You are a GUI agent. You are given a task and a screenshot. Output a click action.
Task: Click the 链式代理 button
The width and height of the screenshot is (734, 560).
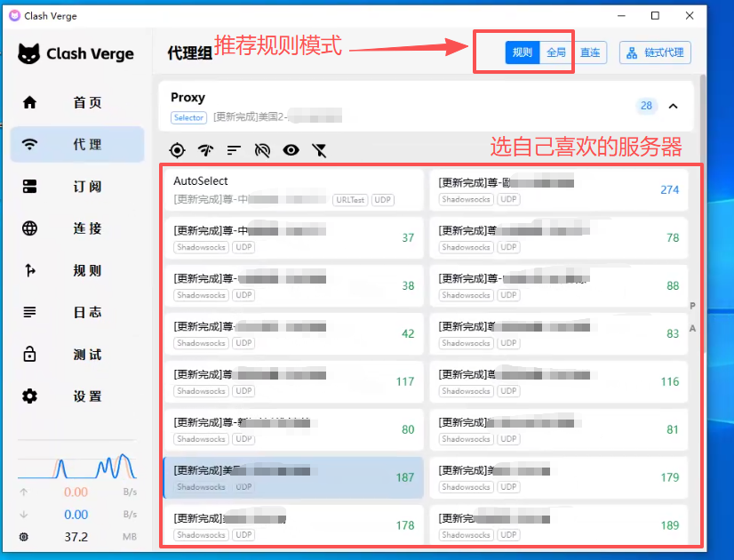[x=656, y=52]
